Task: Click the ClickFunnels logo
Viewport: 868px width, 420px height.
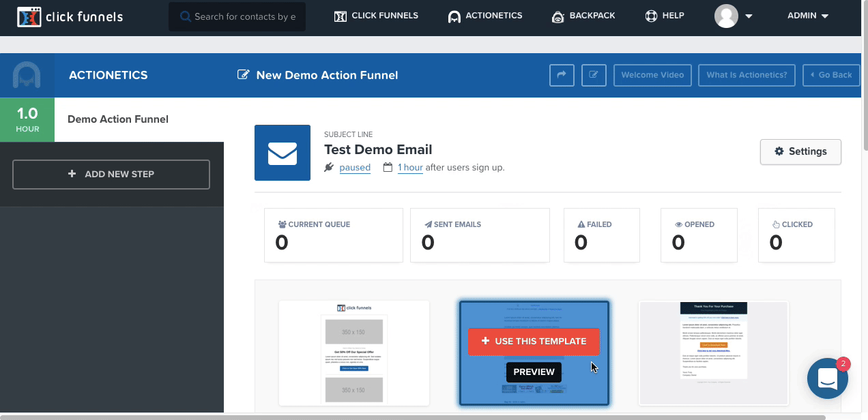Action: 70,16
